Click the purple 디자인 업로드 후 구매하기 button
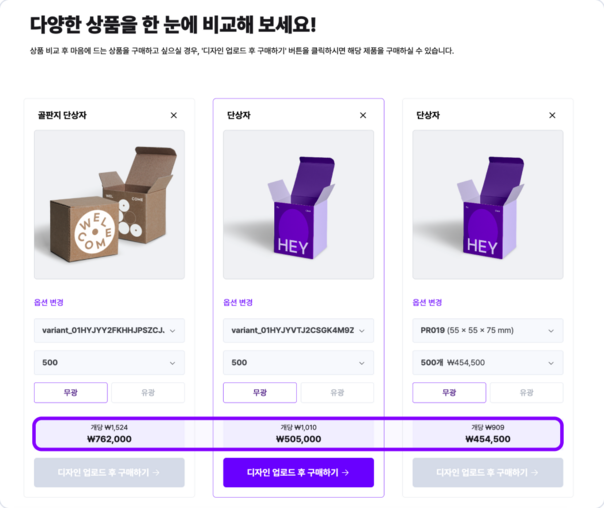Viewport: 604px width, 508px height. click(299, 473)
